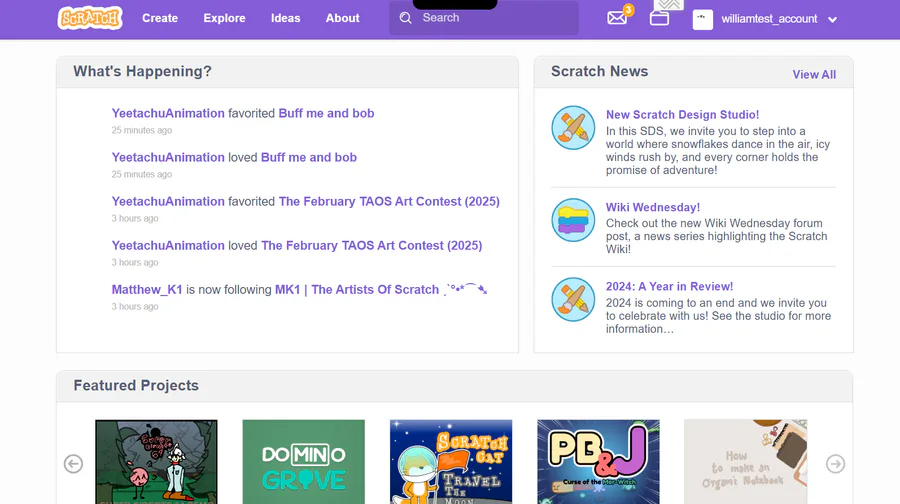Click the Search input field
900x504 pixels.
coord(484,18)
